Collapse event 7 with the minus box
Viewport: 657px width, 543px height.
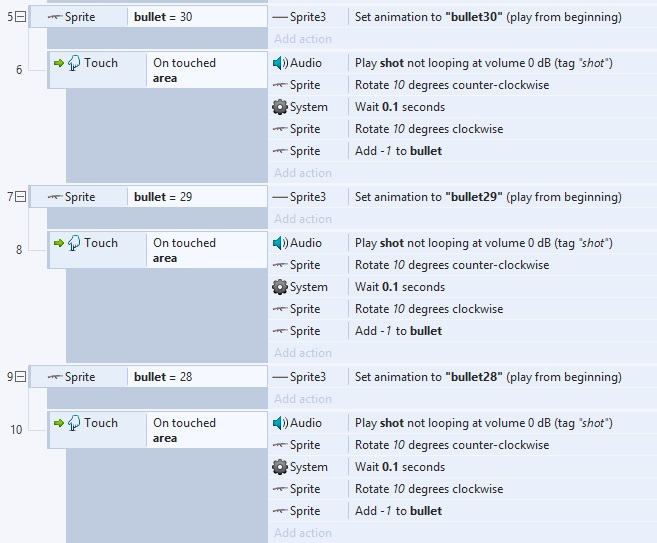click(22, 197)
